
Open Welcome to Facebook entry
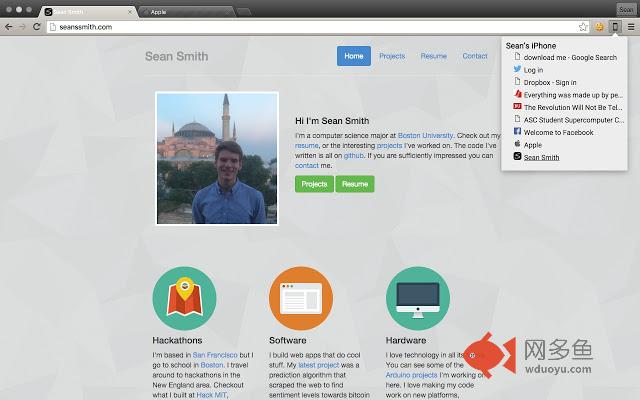click(x=558, y=132)
